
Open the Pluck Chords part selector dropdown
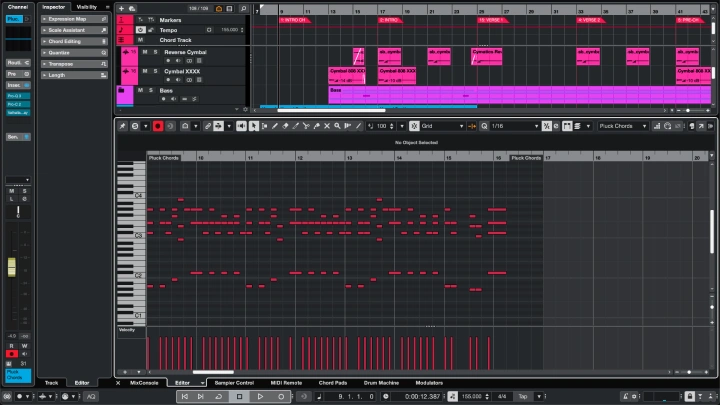[x=623, y=126]
